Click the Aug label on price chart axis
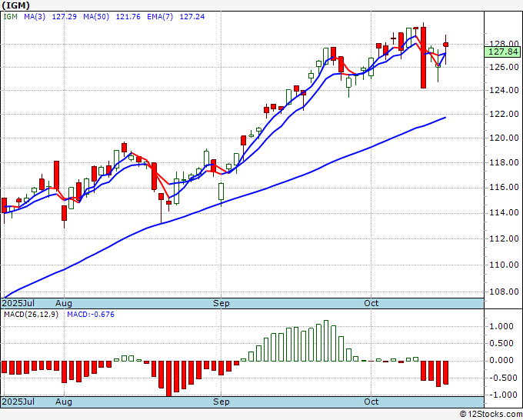Screen dimensions: 523x420 coord(64,303)
